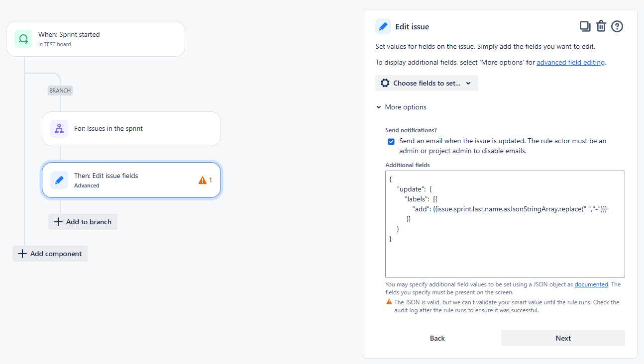Open the advanced field editing link

(571, 62)
